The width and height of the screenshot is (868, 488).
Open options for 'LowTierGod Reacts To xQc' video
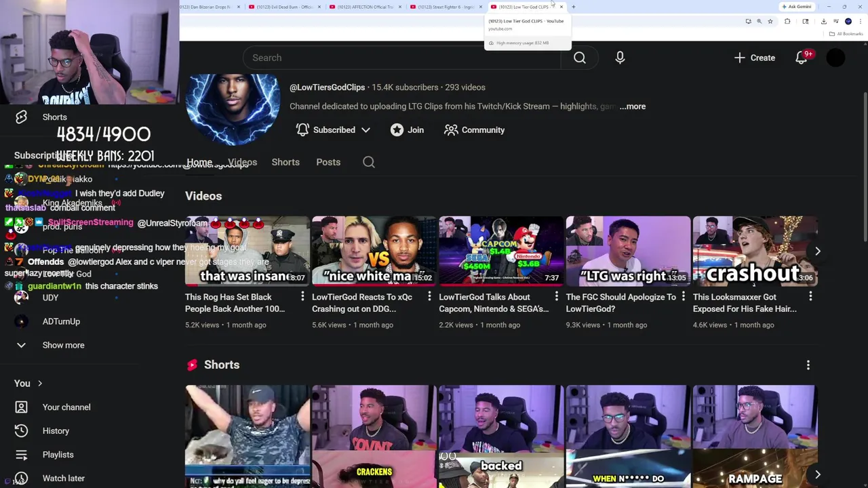[x=429, y=297]
